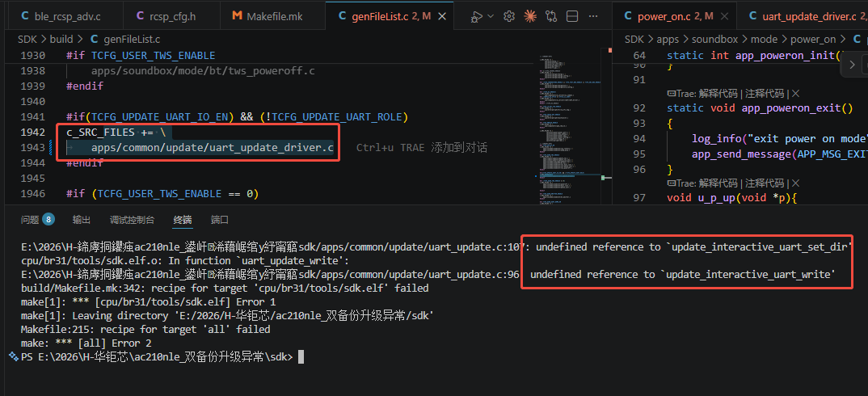Click 'static void app_poweron_exit()' code line

[760, 107]
